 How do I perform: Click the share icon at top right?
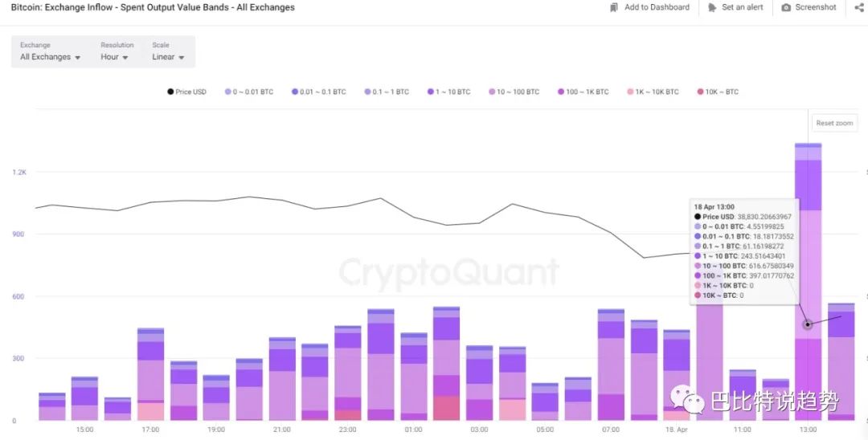tap(859, 7)
